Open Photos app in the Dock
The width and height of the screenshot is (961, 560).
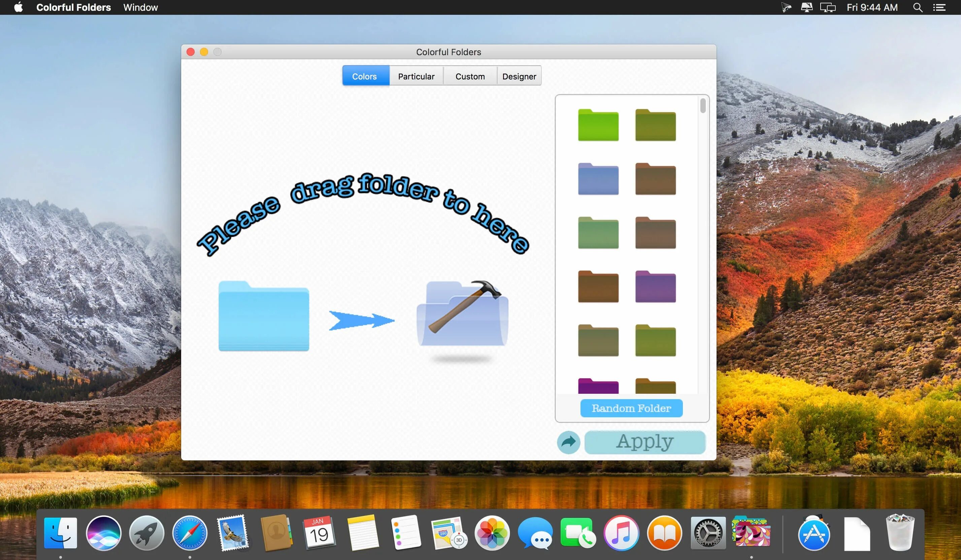pos(492,533)
